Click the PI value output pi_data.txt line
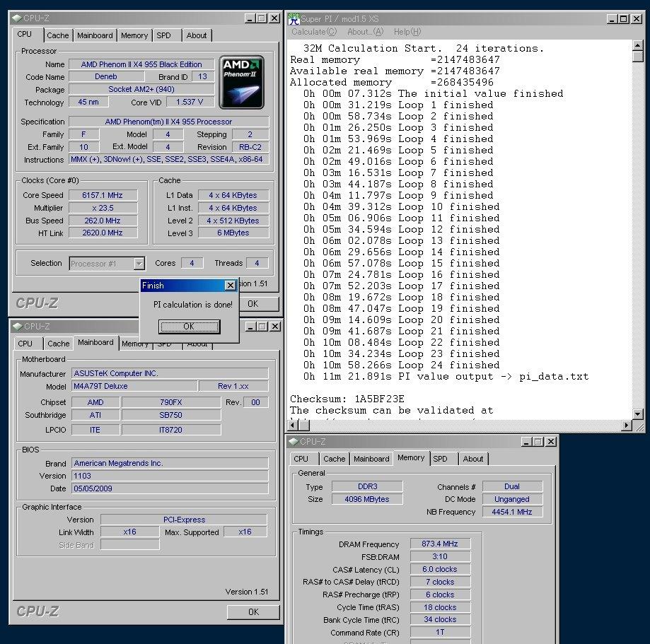The height and width of the screenshot is (644, 650). point(446,376)
